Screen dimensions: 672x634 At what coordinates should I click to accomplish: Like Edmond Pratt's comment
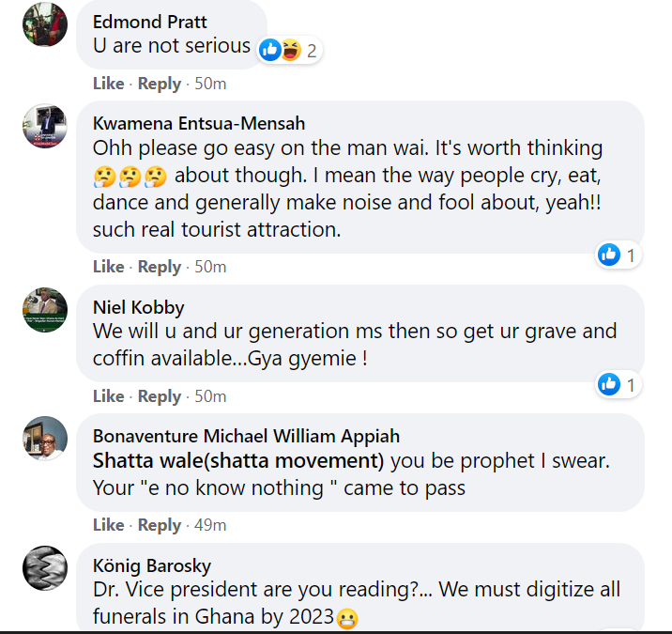pos(108,84)
